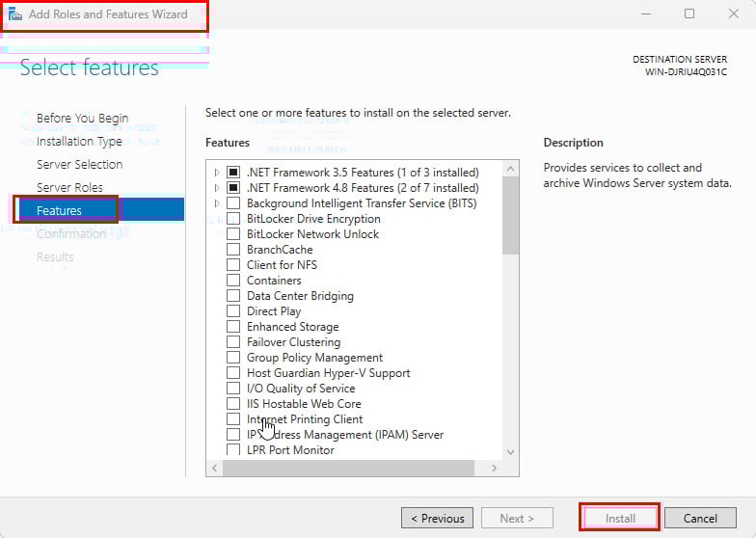Expand Background Intelligent Transfer Service node
This screenshot has width=756, height=538.
pos(217,203)
